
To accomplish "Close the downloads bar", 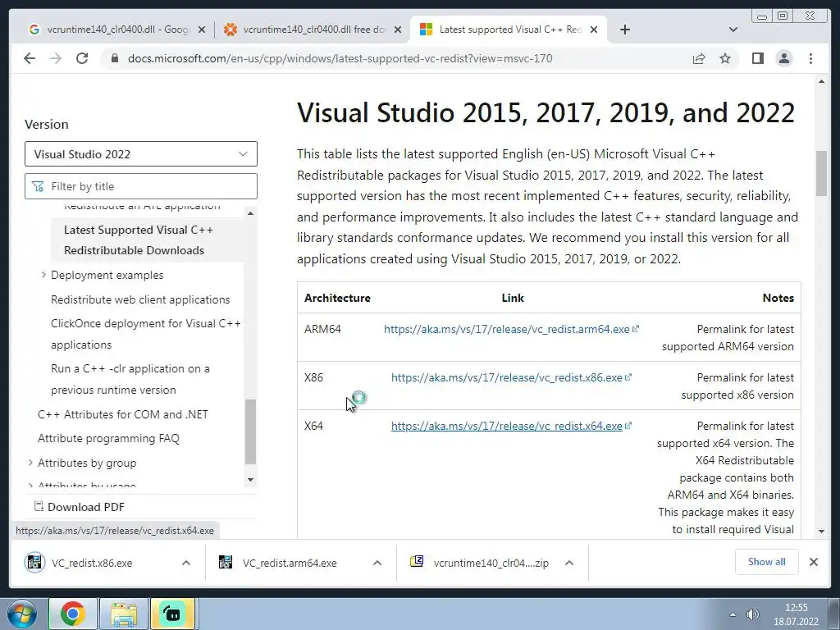I will pyautogui.click(x=813, y=562).
